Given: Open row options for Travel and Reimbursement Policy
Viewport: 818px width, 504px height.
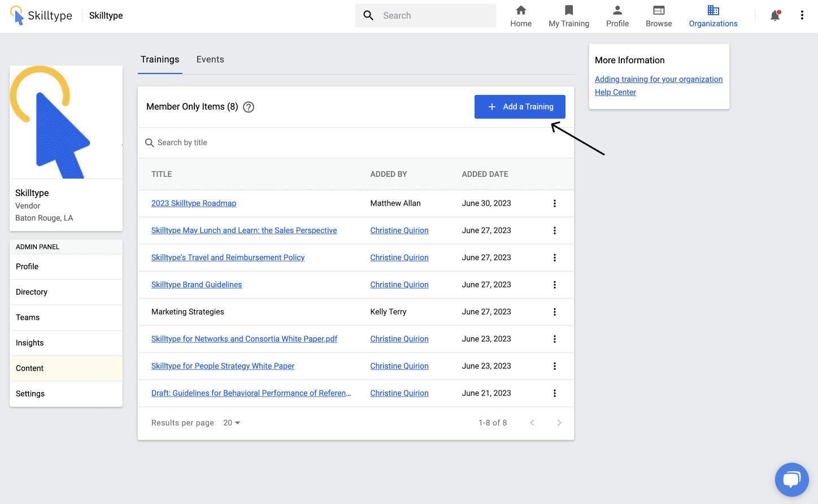Looking at the screenshot, I should 555,258.
